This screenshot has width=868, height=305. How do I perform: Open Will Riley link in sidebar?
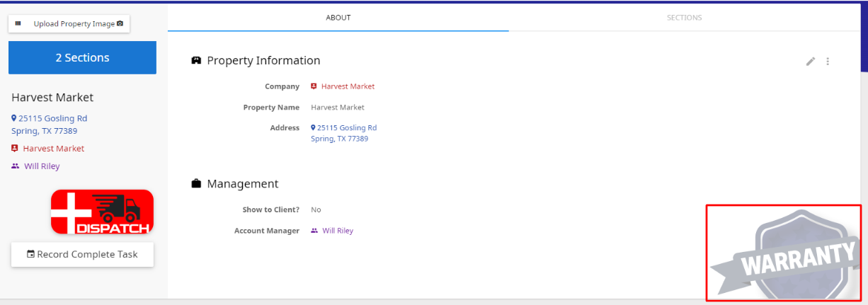click(x=36, y=166)
